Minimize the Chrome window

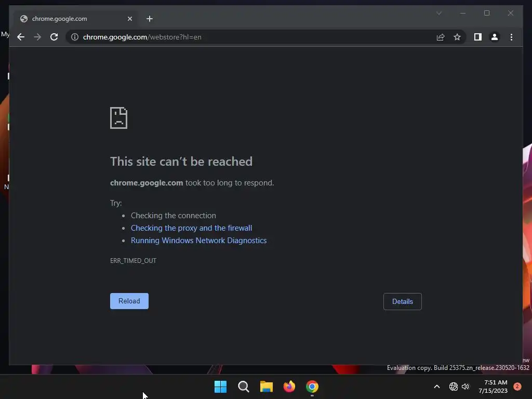[463, 13]
